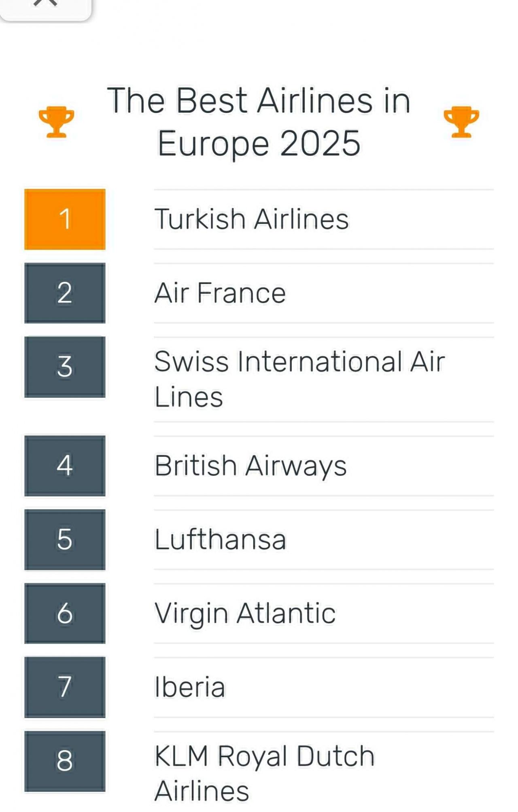Click on Iberia
The image size is (518, 812).
[x=190, y=687]
